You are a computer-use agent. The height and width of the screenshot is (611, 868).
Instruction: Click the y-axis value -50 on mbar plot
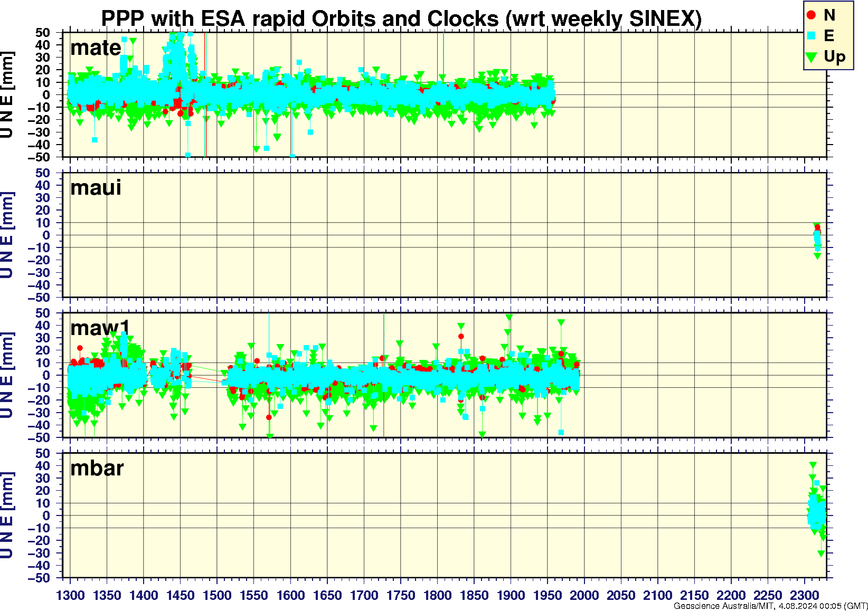[x=39, y=578]
